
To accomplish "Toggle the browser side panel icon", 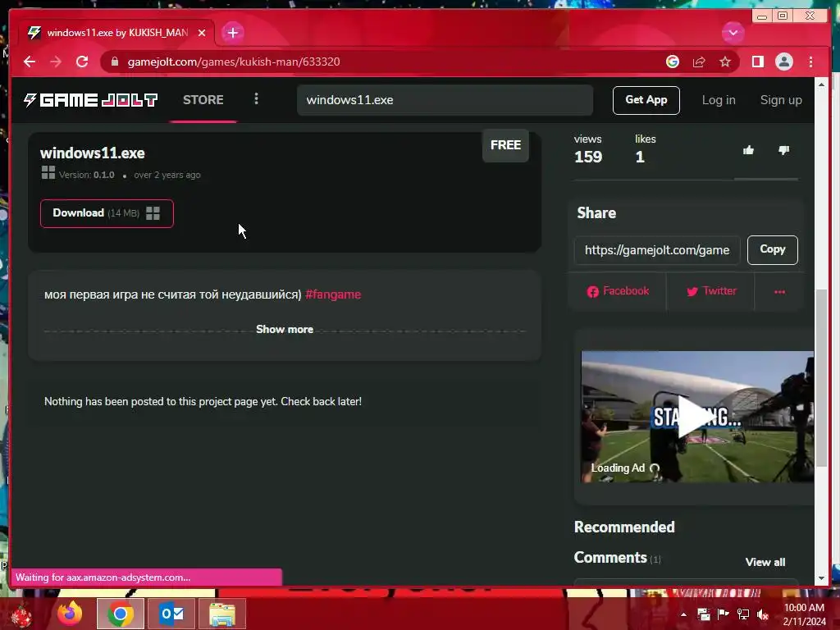I will (757, 62).
